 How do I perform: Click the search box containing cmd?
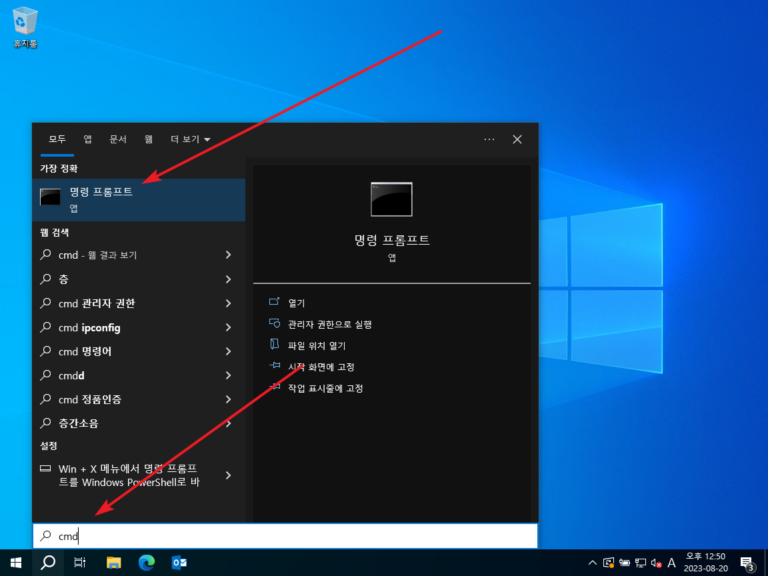285,536
